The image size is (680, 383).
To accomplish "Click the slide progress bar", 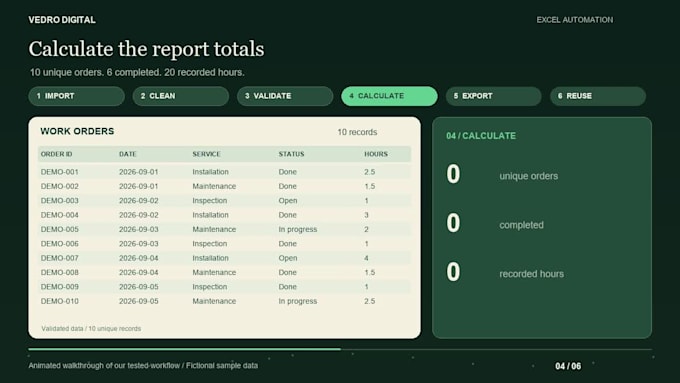I will pos(340,349).
